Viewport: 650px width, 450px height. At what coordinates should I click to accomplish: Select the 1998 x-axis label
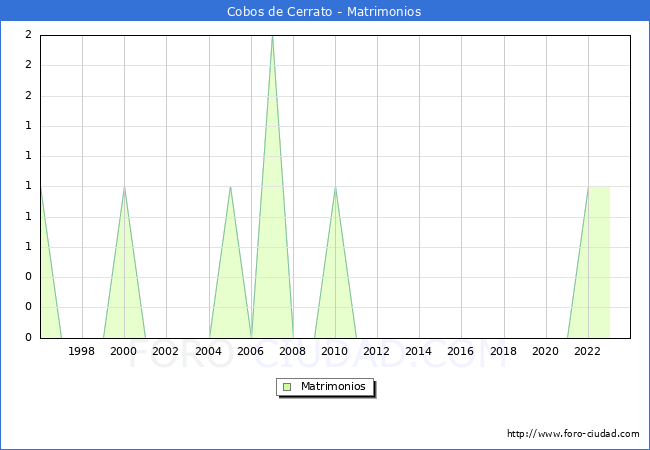coord(82,351)
